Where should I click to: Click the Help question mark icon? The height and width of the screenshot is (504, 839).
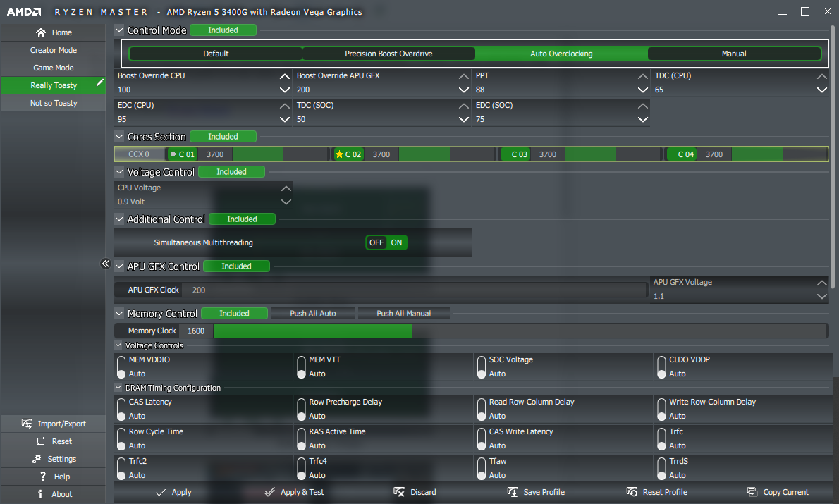43,477
